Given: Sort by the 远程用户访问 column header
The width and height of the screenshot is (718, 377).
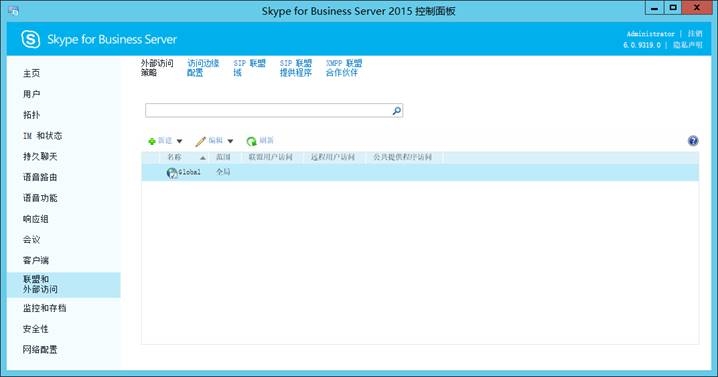Looking at the screenshot, I should [333, 157].
